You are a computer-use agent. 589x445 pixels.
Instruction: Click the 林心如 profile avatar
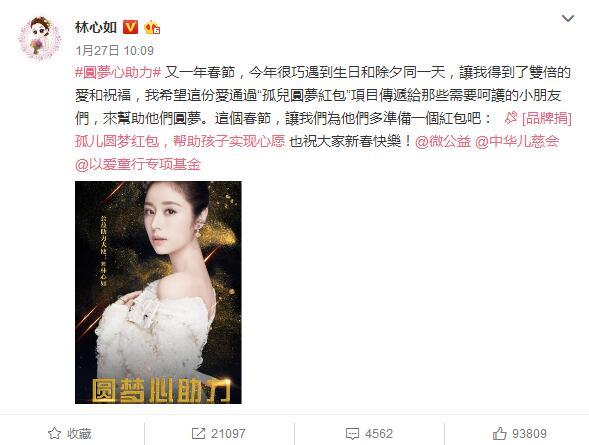[x=40, y=38]
